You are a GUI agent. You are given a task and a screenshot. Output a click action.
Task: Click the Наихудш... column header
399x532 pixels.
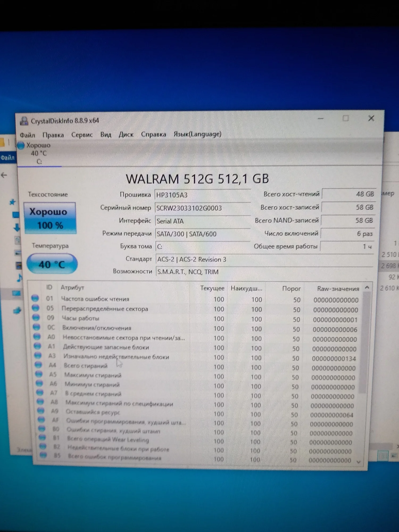(x=246, y=288)
